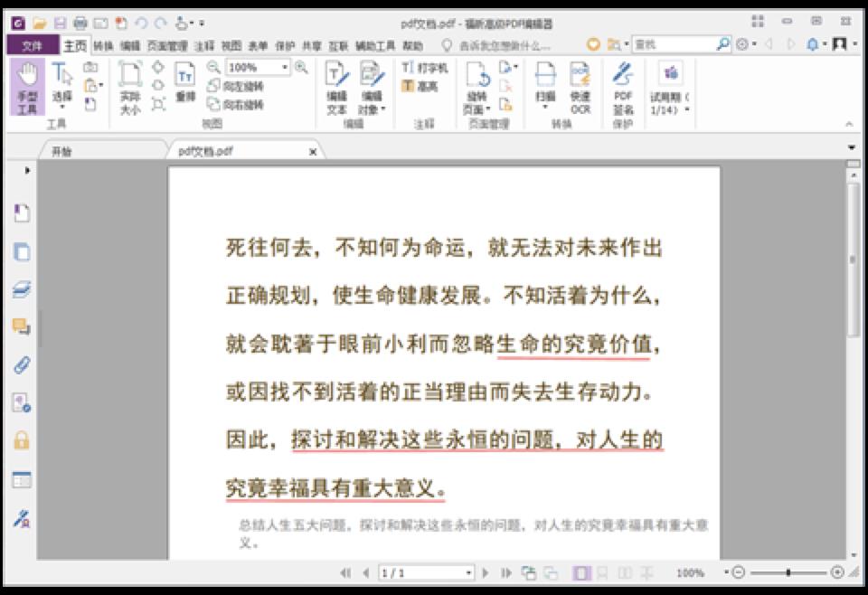
Task: Click the zoom out magnifier in ribbon
Action: pos(213,68)
